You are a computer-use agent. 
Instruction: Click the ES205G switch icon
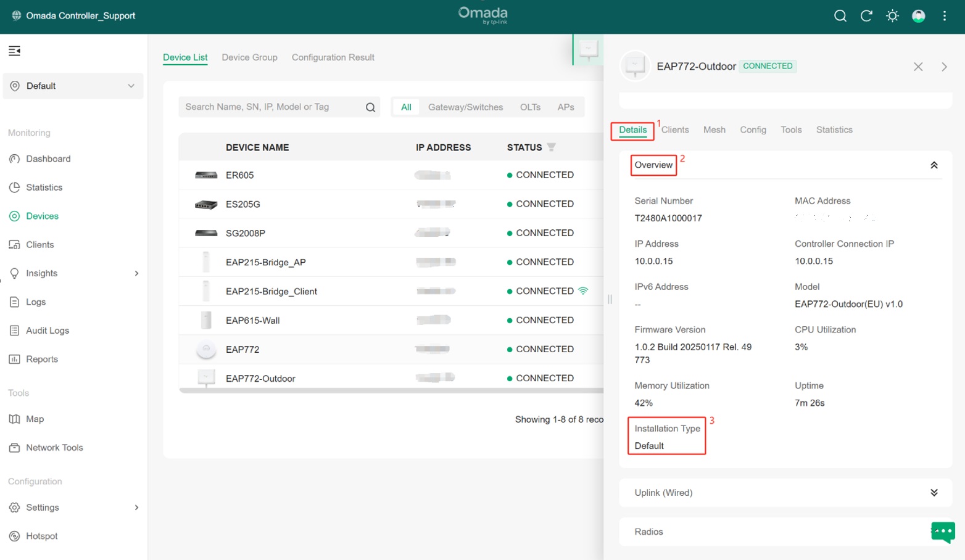tap(206, 204)
